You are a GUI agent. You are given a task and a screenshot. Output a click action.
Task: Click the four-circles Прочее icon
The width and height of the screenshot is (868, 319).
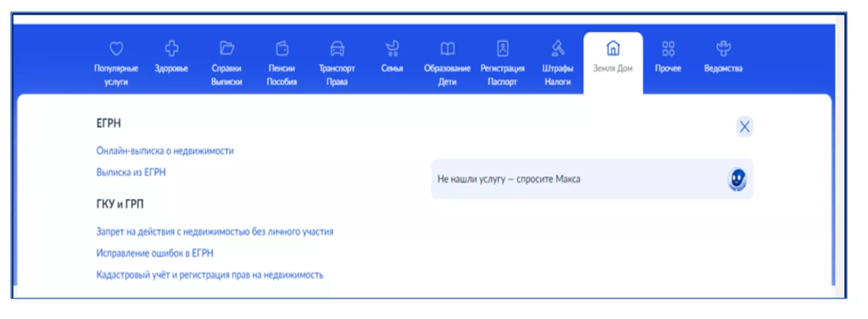click(x=668, y=49)
